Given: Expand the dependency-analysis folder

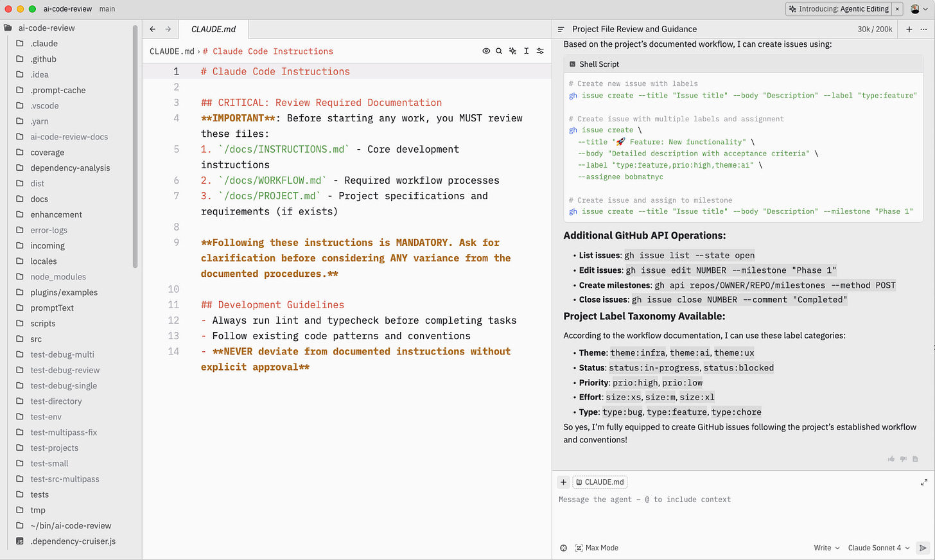Looking at the screenshot, I should click(70, 168).
